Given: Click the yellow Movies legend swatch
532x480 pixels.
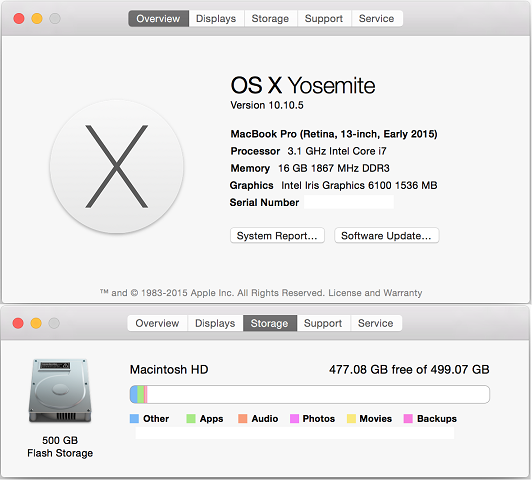Looking at the screenshot, I should click(351, 419).
